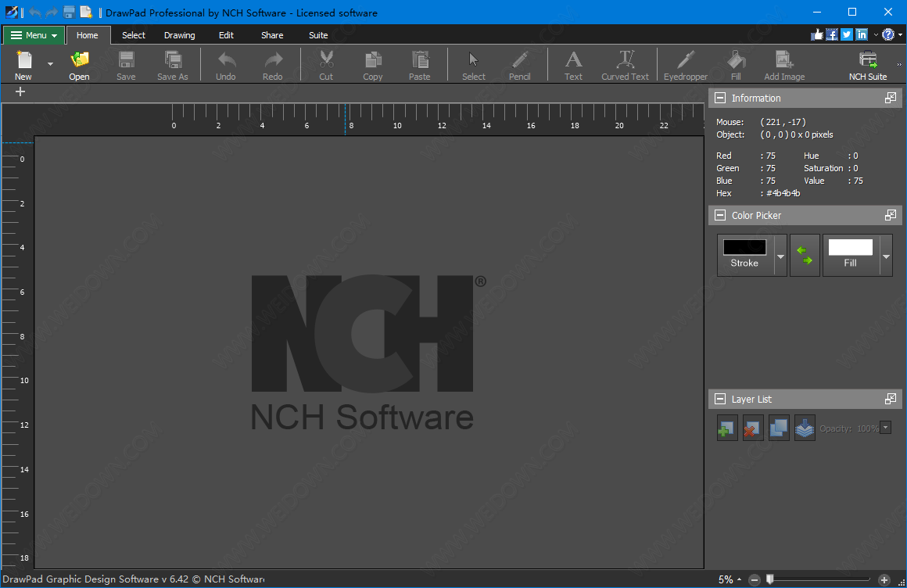Open the Edit tab

pyautogui.click(x=226, y=35)
